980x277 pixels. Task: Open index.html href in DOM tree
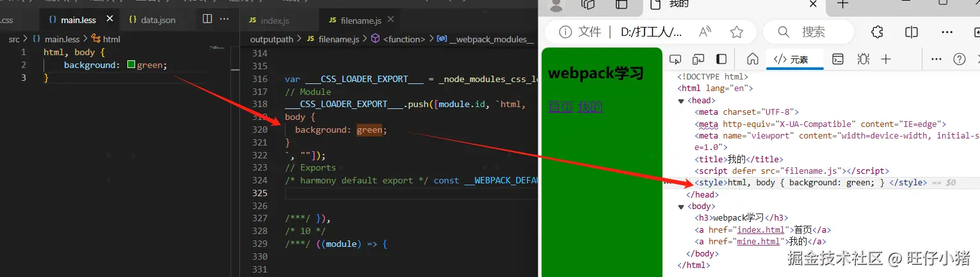(760, 230)
